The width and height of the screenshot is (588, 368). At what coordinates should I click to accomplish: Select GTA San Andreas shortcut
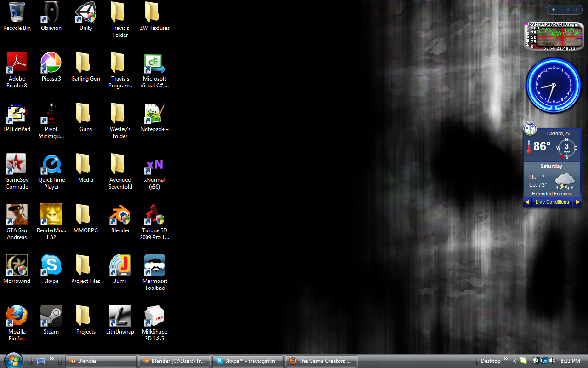pos(17,222)
